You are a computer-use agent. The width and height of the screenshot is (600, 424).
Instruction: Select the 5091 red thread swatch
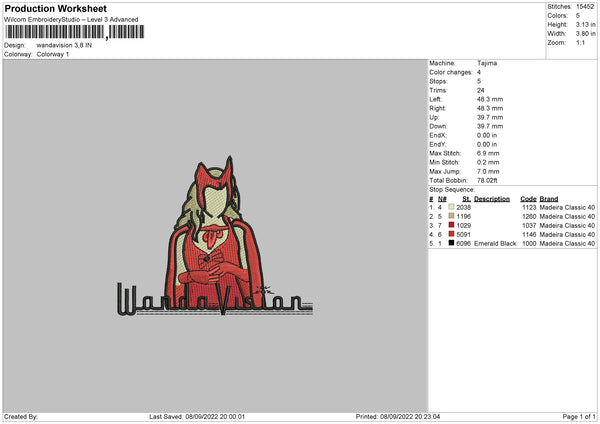pyautogui.click(x=451, y=234)
